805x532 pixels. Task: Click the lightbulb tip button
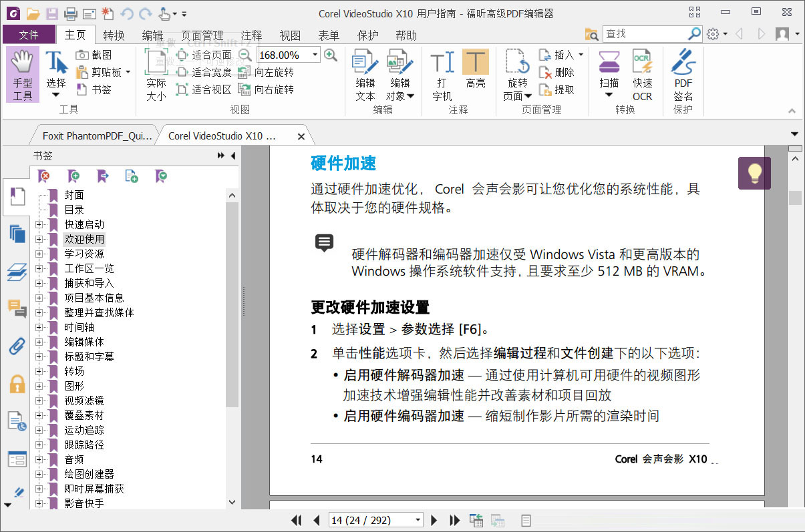754,173
